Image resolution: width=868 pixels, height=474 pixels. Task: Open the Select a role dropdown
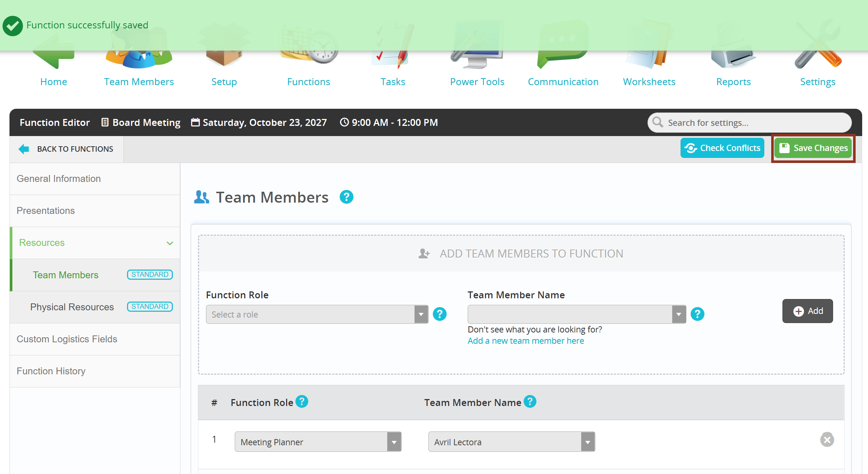pos(317,314)
